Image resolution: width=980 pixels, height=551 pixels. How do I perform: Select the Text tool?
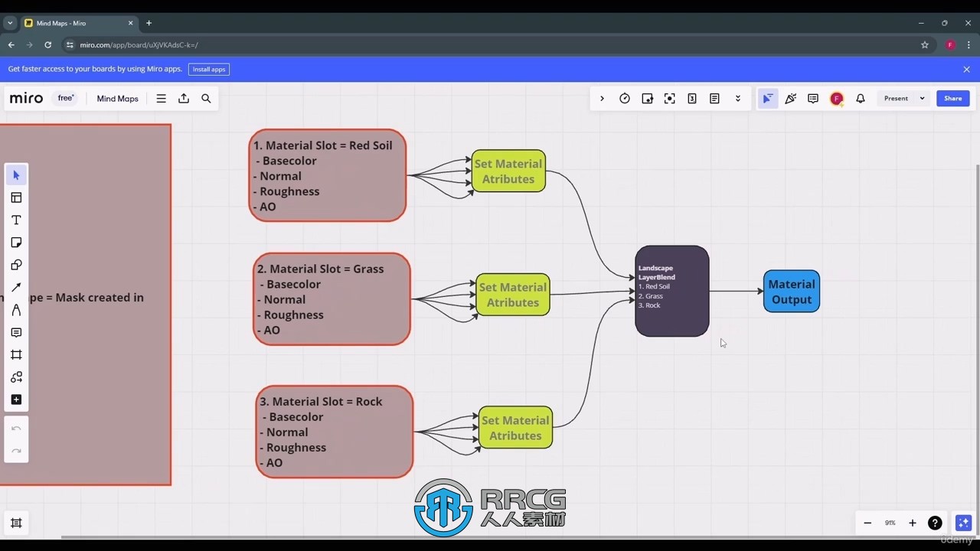16,220
